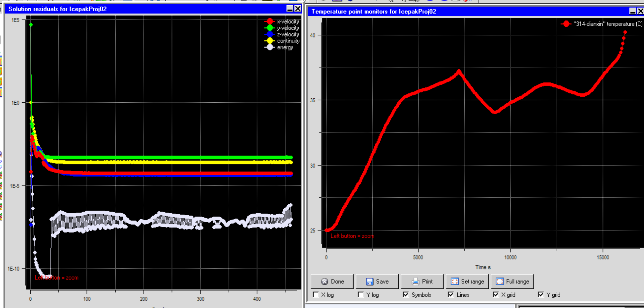Close the Solution residuals window
Screen dimensions: 644x308
pyautogui.click(x=297, y=9)
